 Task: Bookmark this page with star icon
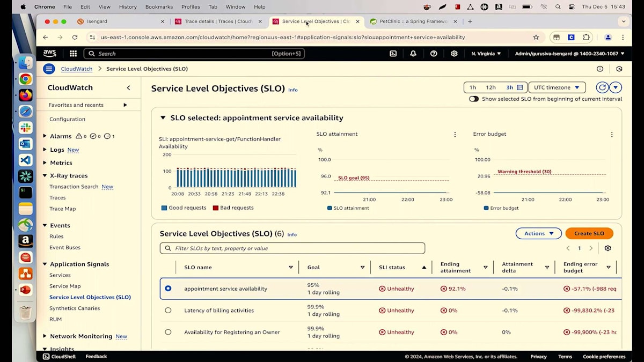(536, 38)
